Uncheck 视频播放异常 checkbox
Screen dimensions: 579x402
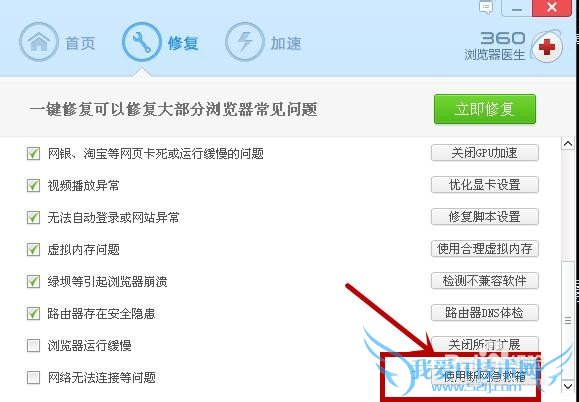point(33,185)
